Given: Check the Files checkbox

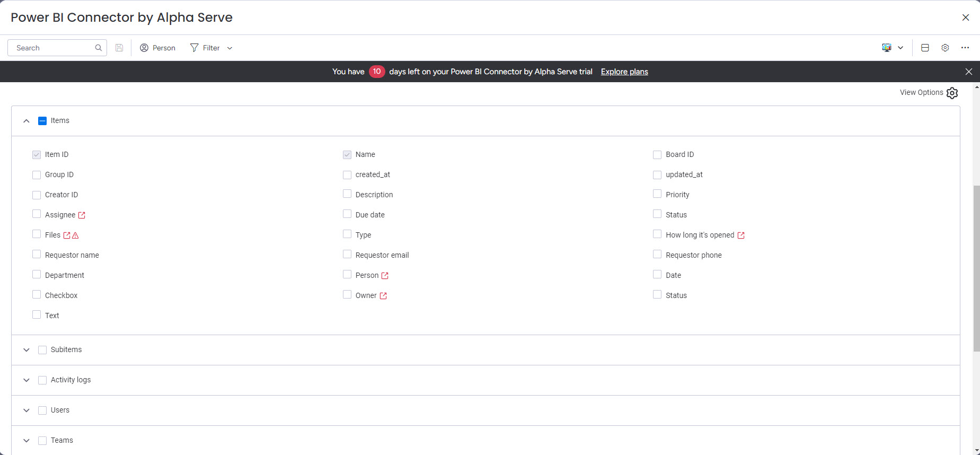Looking at the screenshot, I should (37, 234).
